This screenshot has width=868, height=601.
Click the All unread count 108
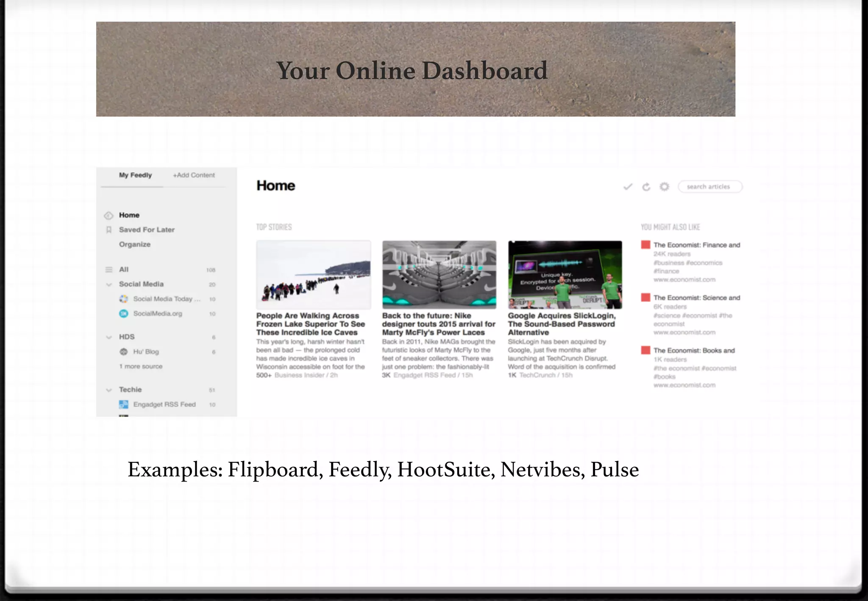[211, 270]
